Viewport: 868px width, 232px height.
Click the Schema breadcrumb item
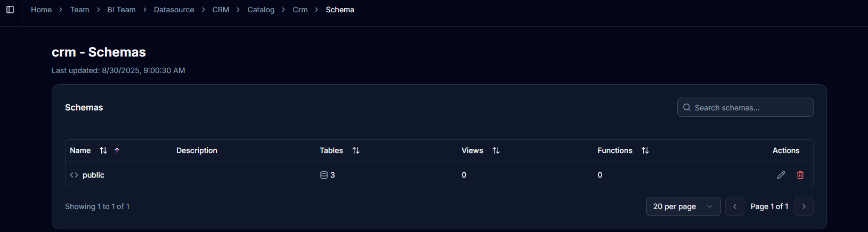pyautogui.click(x=340, y=10)
